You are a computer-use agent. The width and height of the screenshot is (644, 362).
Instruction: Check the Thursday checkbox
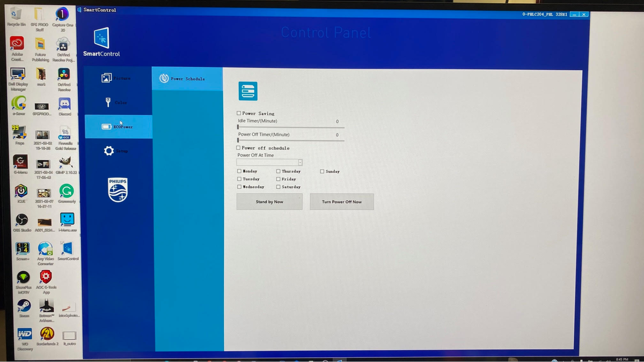[278, 171]
